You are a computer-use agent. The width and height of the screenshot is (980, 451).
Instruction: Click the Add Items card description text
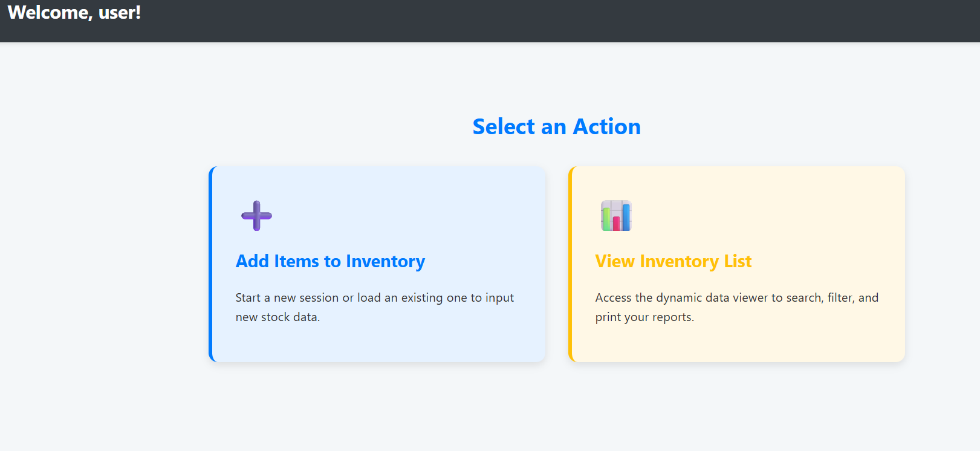[375, 307]
